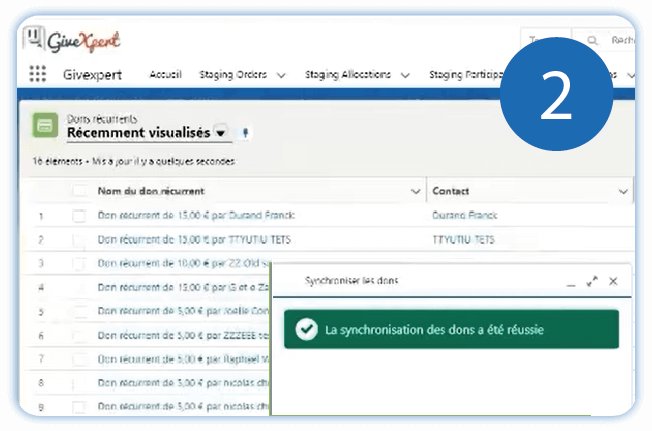
Task: Click the Givexpert app name
Action: pyautogui.click(x=92, y=75)
